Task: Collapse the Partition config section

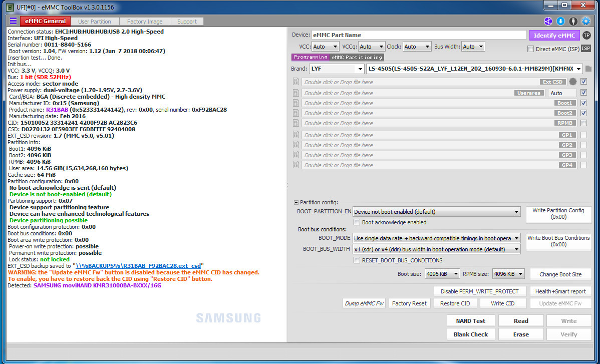Action: pos(296,203)
